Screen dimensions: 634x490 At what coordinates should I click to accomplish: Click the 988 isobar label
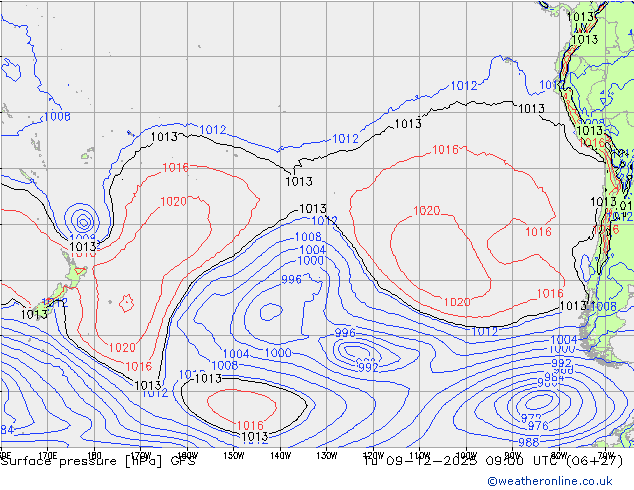529,442
